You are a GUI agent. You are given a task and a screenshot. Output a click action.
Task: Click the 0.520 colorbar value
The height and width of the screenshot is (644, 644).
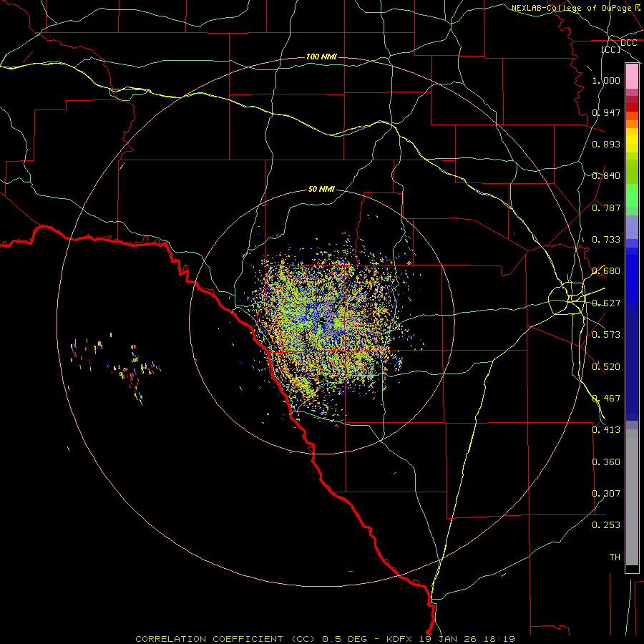point(606,367)
